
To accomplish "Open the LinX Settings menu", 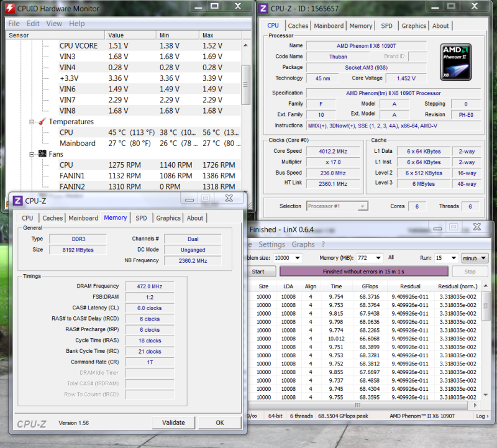I will point(271,244).
